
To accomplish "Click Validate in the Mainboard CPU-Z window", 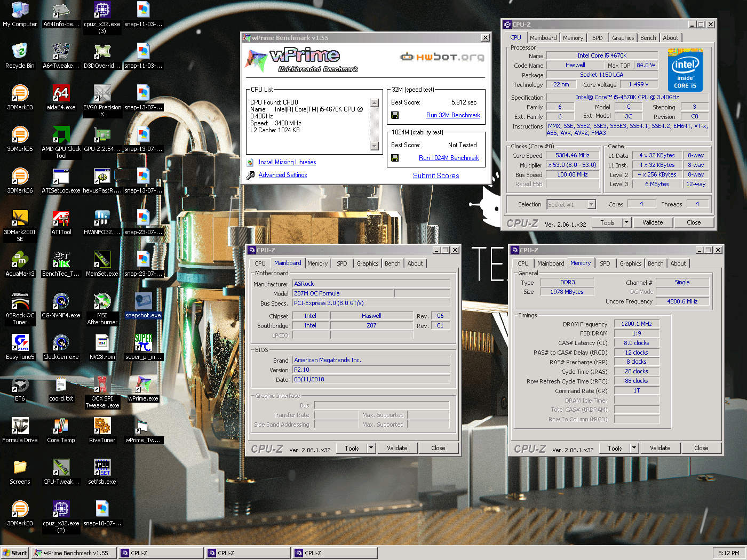I will coord(397,448).
